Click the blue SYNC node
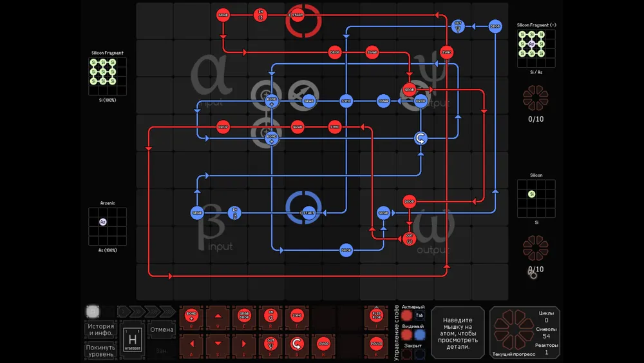This screenshot has width=644, height=363. (346, 101)
